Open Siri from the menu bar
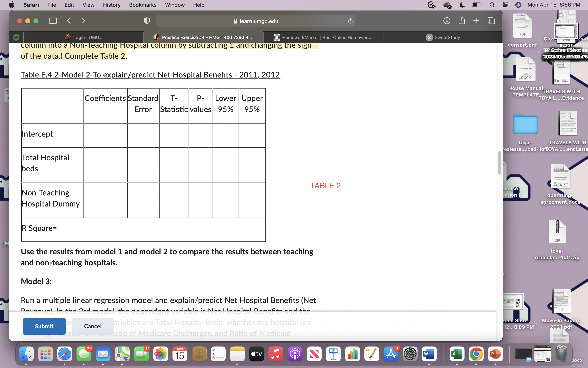This screenshot has width=588, height=368. tap(518, 5)
